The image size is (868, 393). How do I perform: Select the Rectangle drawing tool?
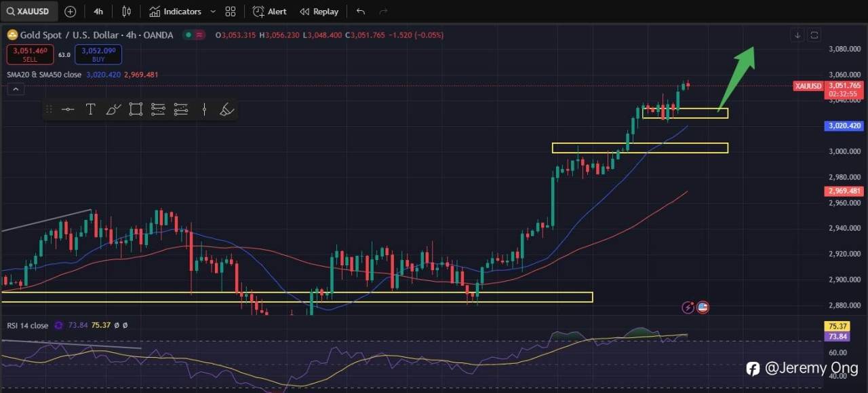[136, 109]
